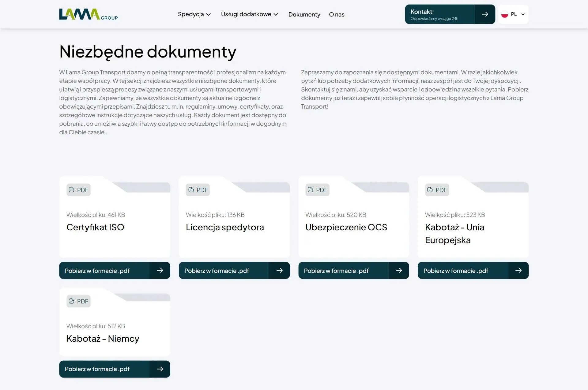Download Licencja spedytora in pdf format
The width and height of the screenshot is (588, 390).
[x=234, y=270]
